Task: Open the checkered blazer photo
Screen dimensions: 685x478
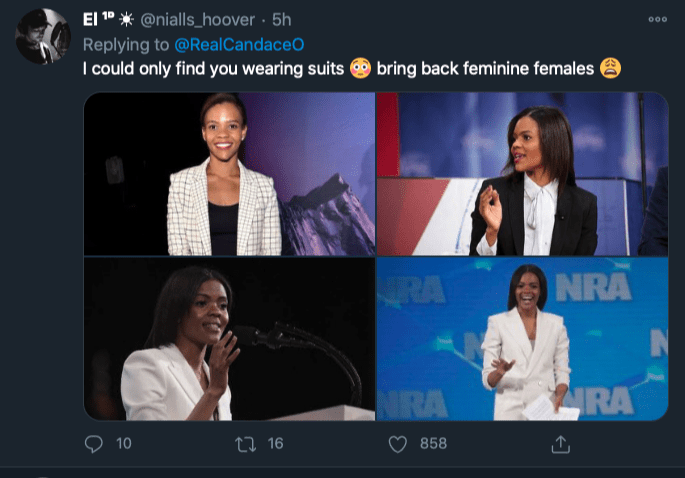Action: (229, 174)
